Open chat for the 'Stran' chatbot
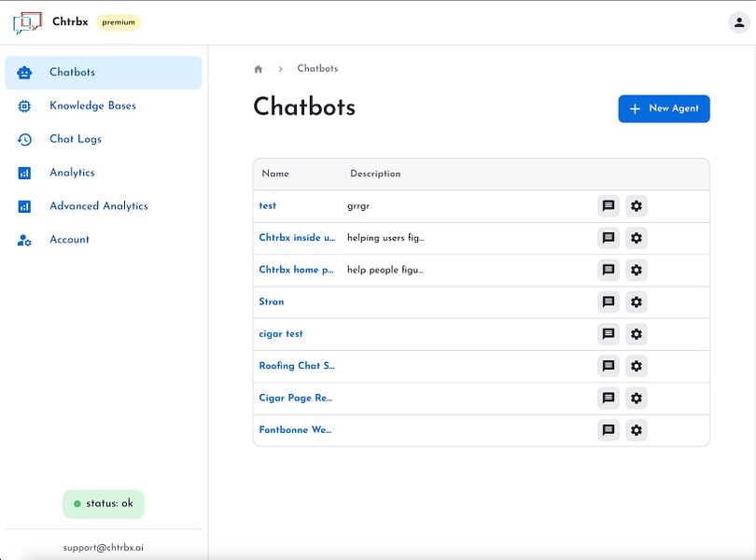This screenshot has height=560, width=756. pos(609,302)
